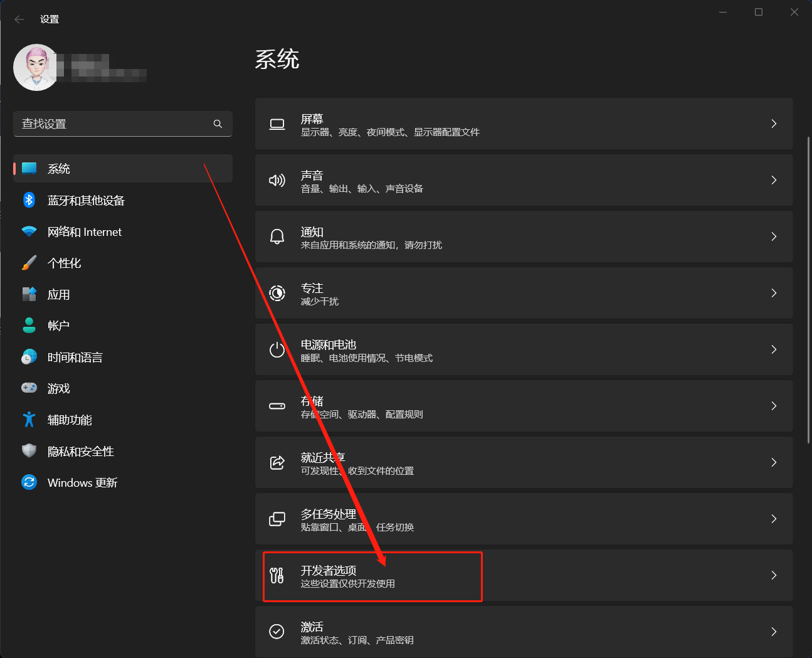
Task: Open 激活 via its right-pointing chevron
Action: coord(773,632)
